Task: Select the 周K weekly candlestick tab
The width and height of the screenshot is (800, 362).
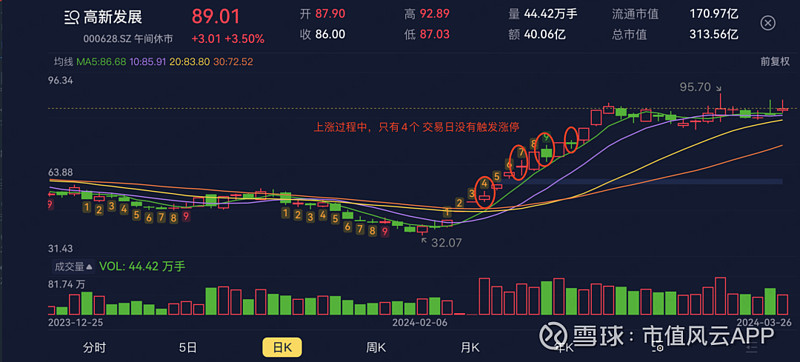Action: (376, 348)
